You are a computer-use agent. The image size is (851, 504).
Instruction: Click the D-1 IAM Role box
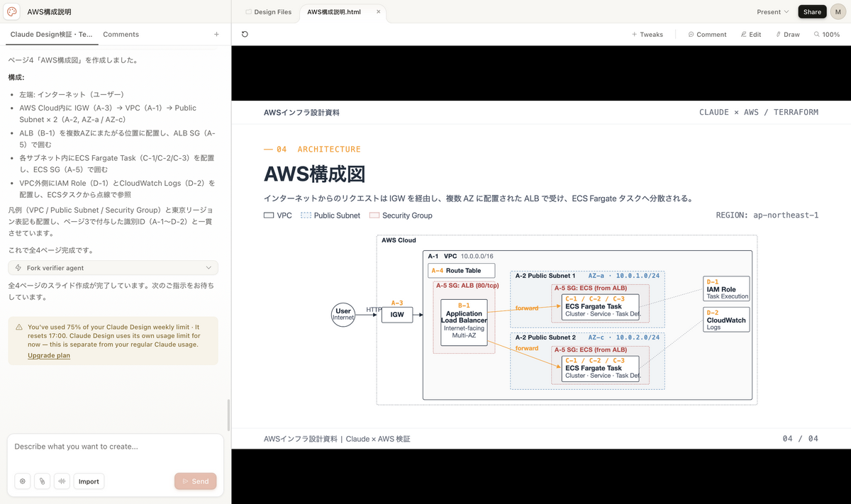(726, 289)
